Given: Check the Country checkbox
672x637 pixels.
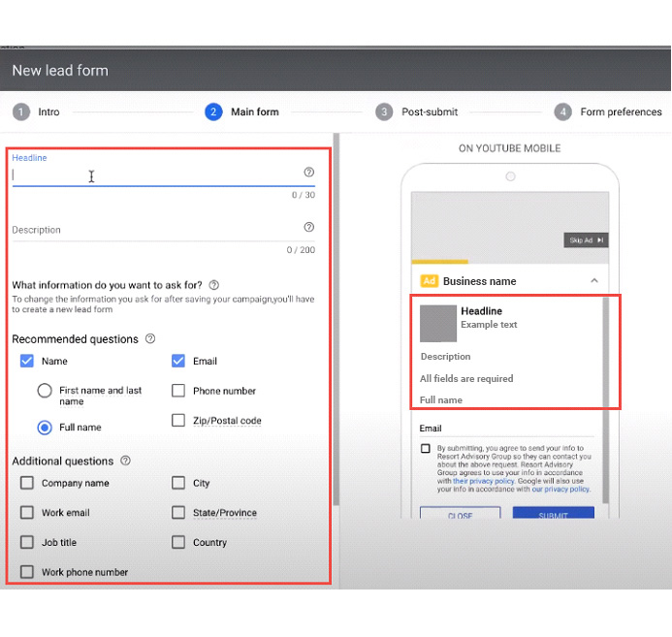Looking at the screenshot, I should [177, 542].
